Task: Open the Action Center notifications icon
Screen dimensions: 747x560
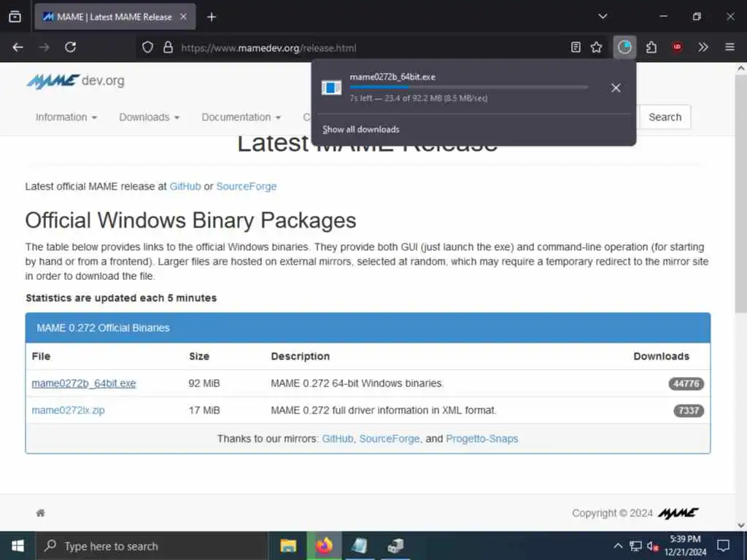Action: tap(723, 545)
